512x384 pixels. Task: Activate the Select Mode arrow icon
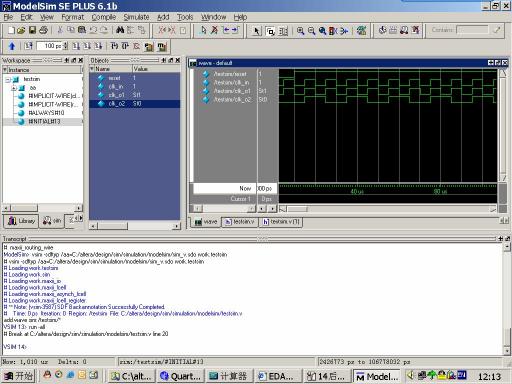256,31
